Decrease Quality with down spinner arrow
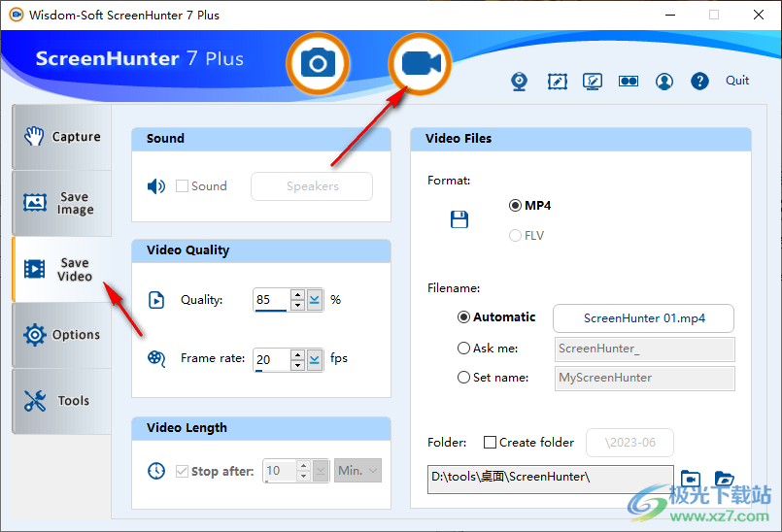Image resolution: width=782 pixels, height=532 pixels. click(x=297, y=305)
